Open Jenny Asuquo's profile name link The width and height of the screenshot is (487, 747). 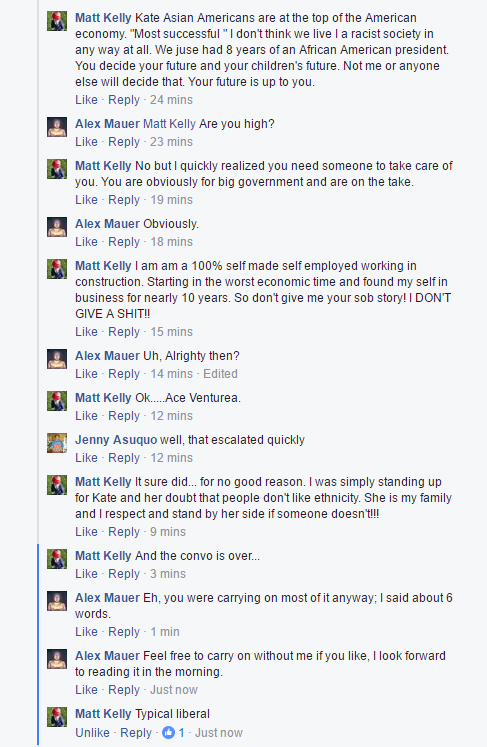click(116, 440)
